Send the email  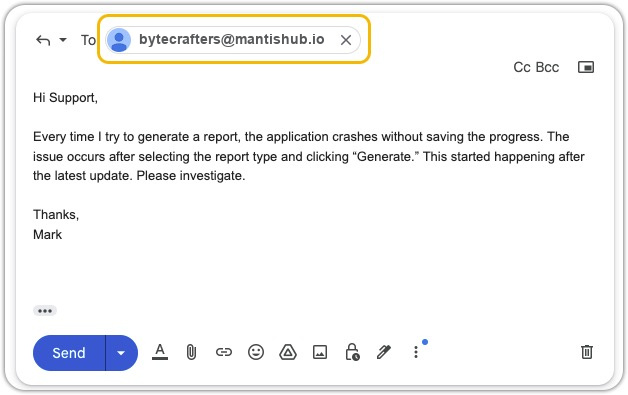click(x=69, y=353)
